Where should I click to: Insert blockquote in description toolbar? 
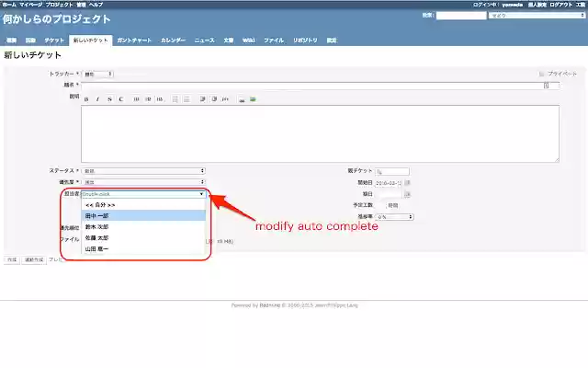[x=202, y=99]
